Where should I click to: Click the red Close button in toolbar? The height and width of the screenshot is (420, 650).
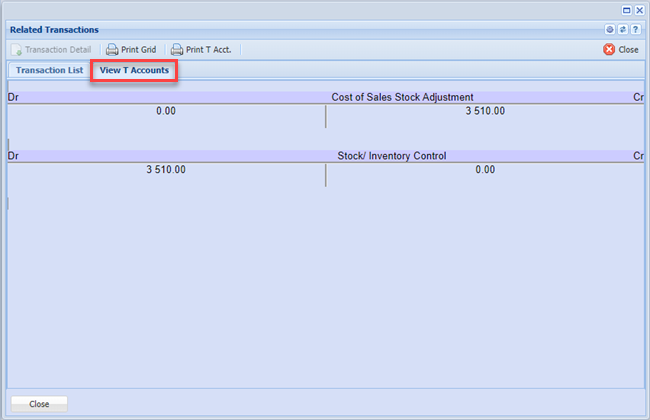pos(621,49)
